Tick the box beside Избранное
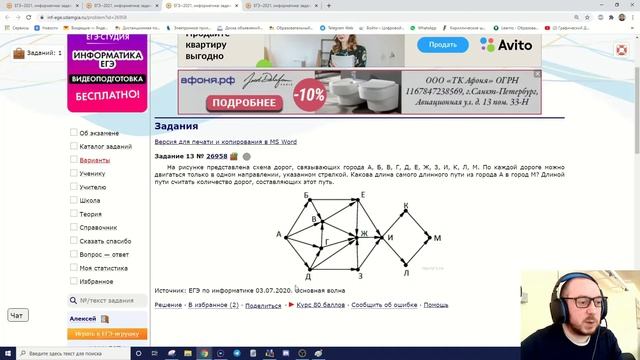The image size is (640, 360). (x=73, y=281)
